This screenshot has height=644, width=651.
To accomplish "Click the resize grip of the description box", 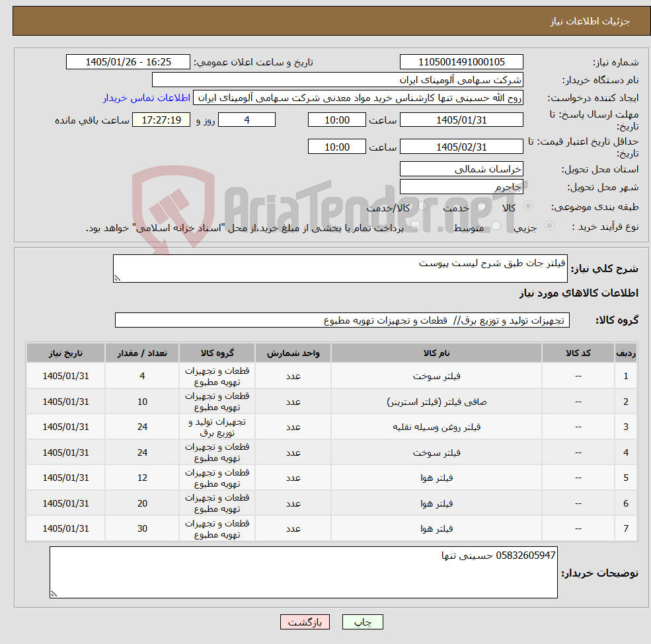I will [x=117, y=279].
